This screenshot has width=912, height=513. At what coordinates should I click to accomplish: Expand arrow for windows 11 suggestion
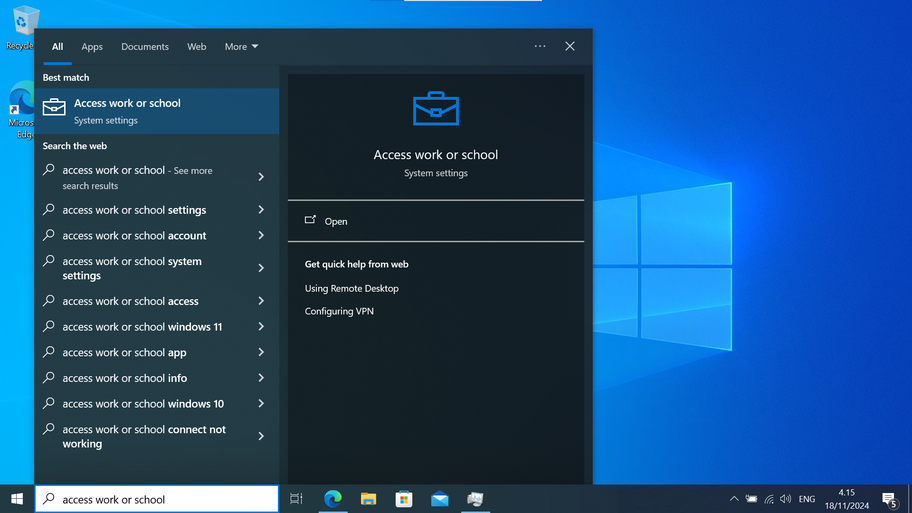[261, 326]
